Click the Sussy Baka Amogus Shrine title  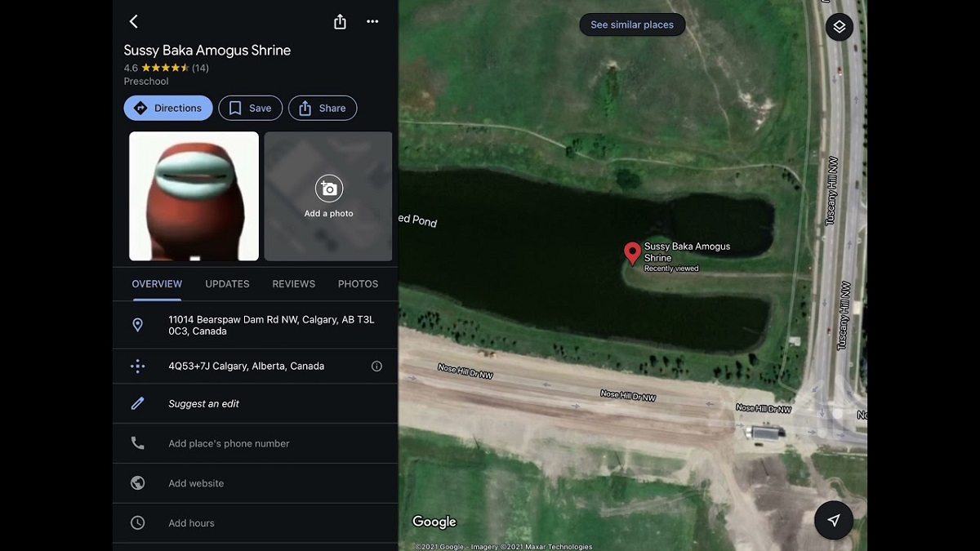click(207, 50)
